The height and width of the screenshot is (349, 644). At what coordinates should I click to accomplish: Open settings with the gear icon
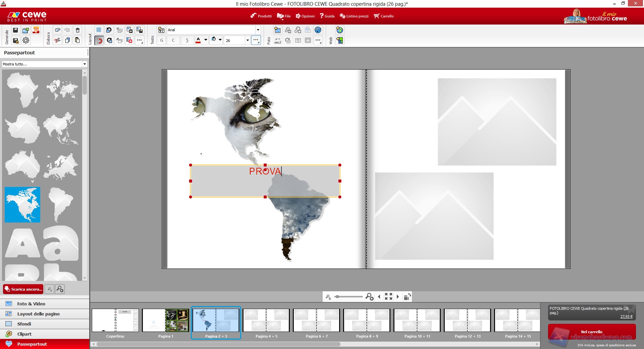(26, 41)
